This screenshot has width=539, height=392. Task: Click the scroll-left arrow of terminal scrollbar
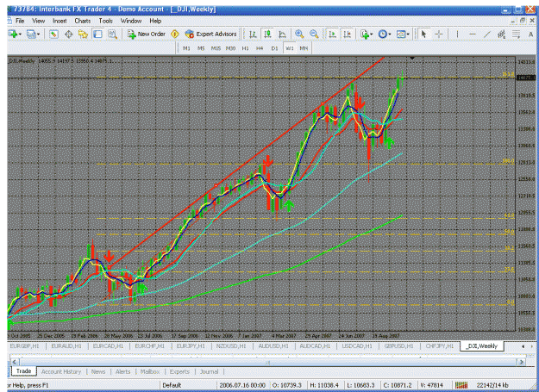[15, 362]
